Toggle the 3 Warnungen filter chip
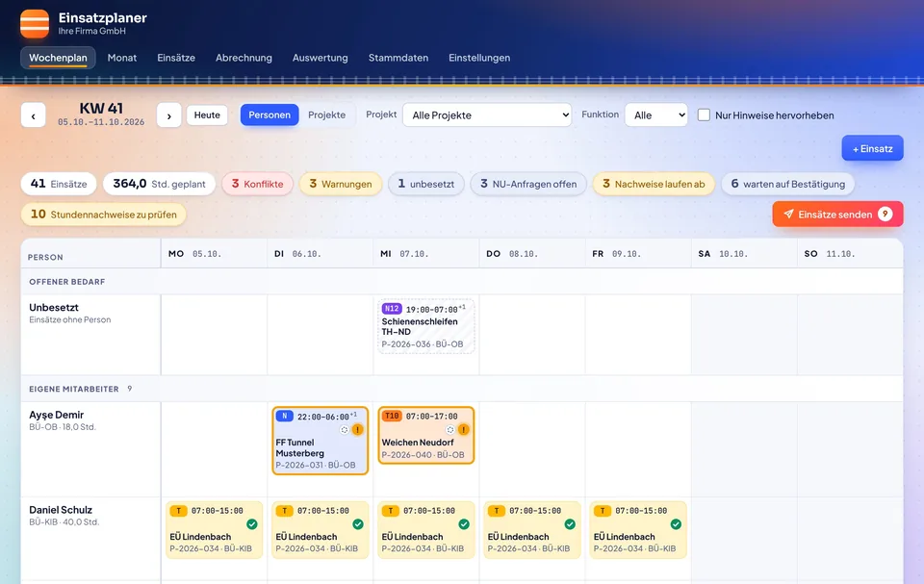924x584 pixels. click(341, 184)
